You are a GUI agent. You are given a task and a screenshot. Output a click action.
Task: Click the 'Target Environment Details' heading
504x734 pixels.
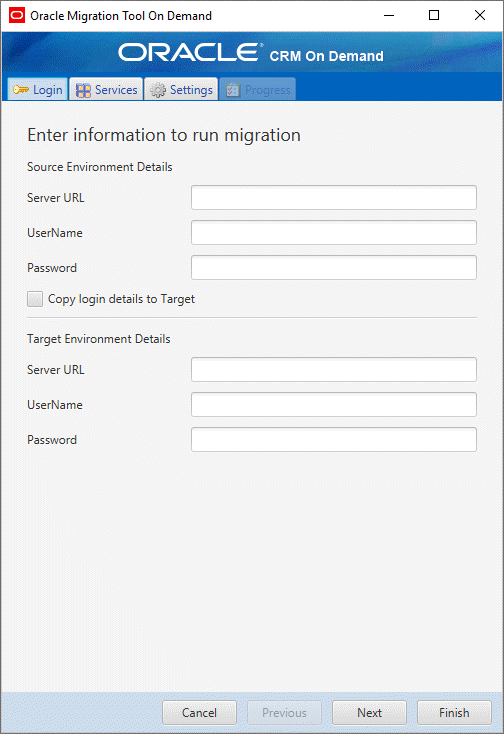[x=99, y=339]
